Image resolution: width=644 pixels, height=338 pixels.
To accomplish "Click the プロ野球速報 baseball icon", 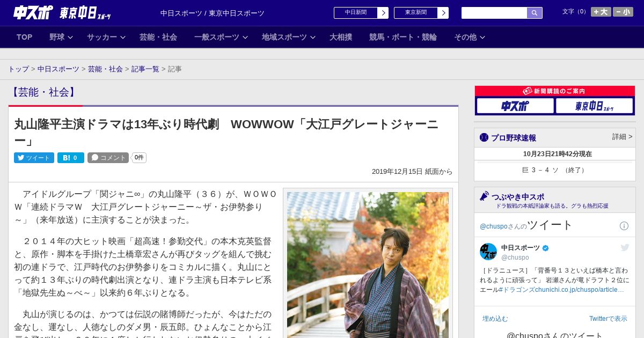I will click(x=484, y=137).
